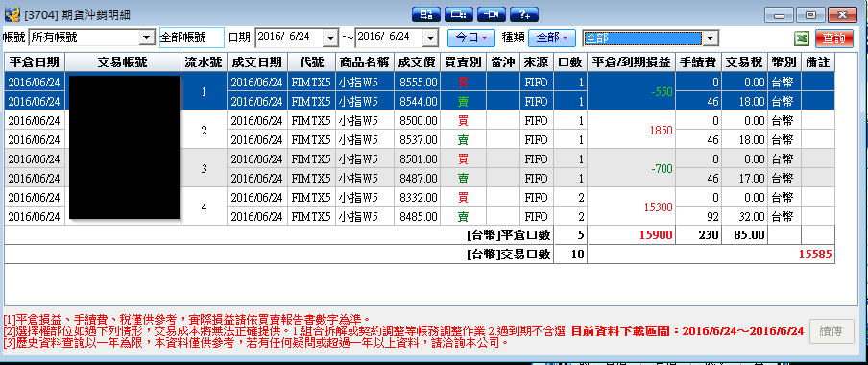The height and width of the screenshot is (365, 868).
Task: Click serial number 4 cell
Action: 205,207
